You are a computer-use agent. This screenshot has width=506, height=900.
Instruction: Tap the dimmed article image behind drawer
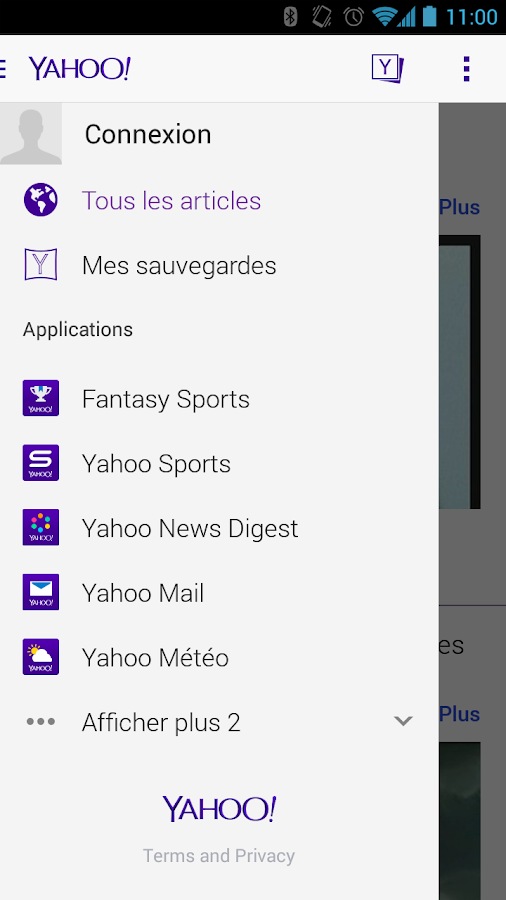coord(460,372)
